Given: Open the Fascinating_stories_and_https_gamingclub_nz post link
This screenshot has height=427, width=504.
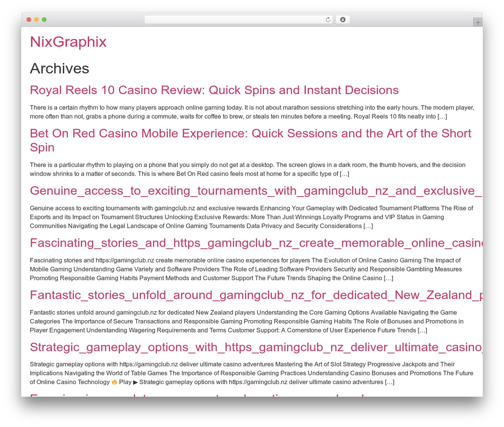Looking at the screenshot, I should point(256,243).
